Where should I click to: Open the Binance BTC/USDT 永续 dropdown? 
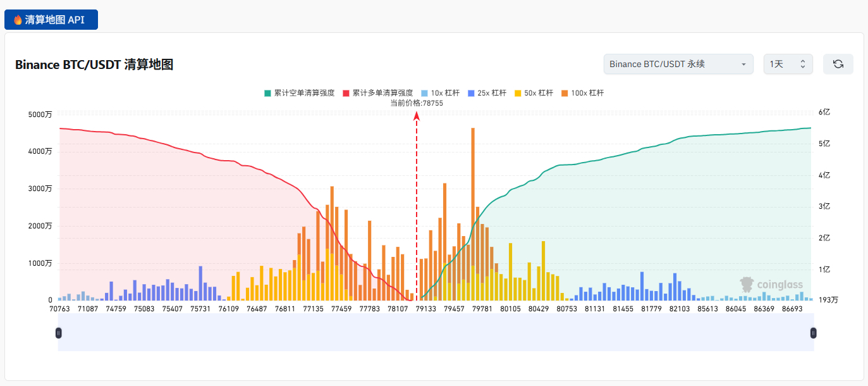coord(678,64)
